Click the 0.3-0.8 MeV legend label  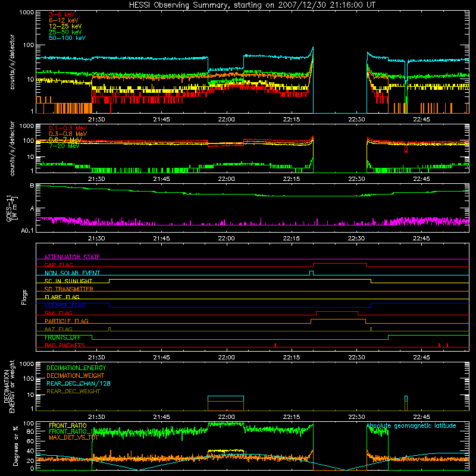click(68, 134)
